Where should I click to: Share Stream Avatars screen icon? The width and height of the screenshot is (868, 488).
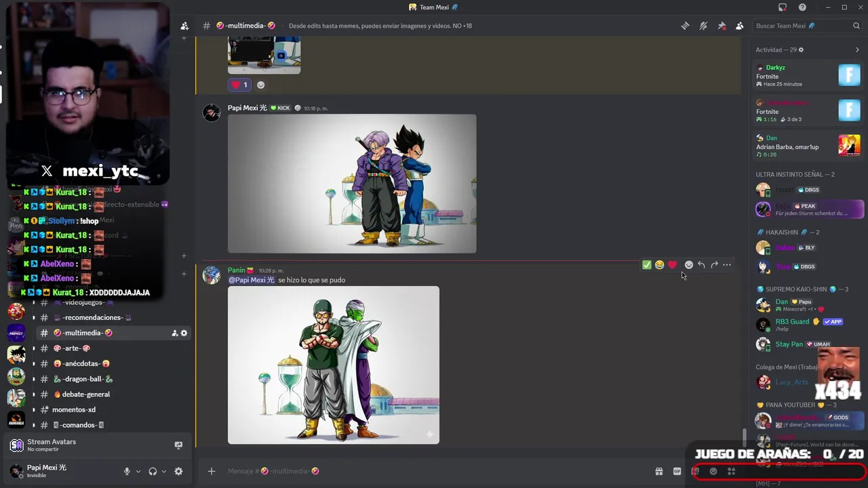tap(178, 445)
